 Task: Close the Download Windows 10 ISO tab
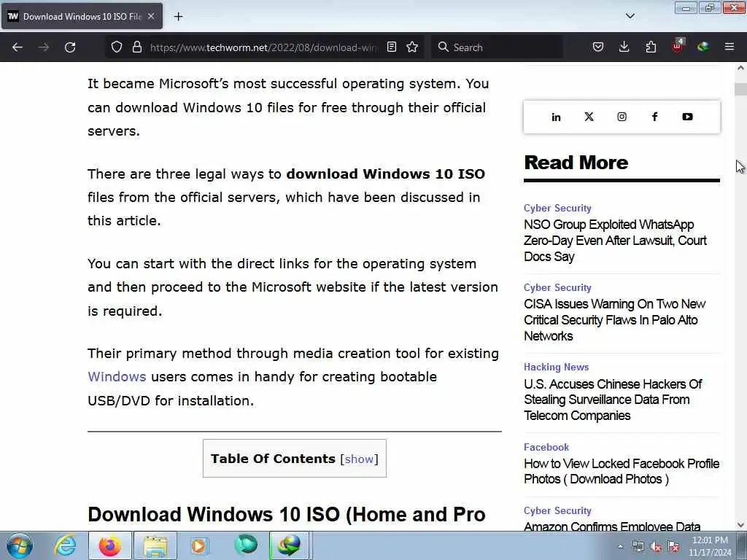(151, 16)
